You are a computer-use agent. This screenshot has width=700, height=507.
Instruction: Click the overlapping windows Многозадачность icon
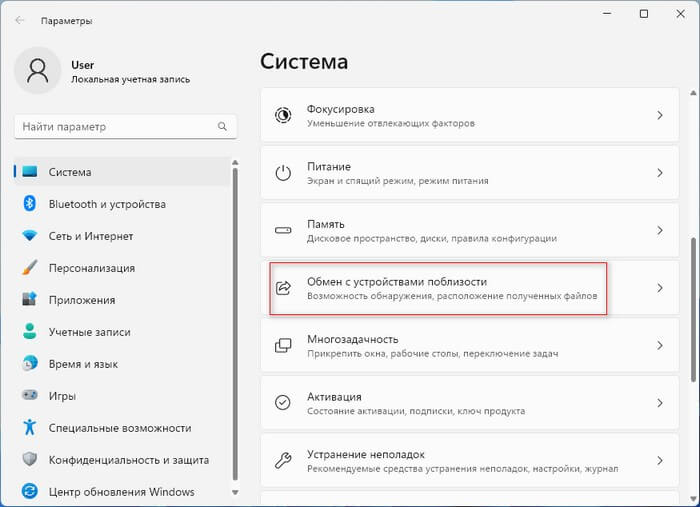click(283, 345)
